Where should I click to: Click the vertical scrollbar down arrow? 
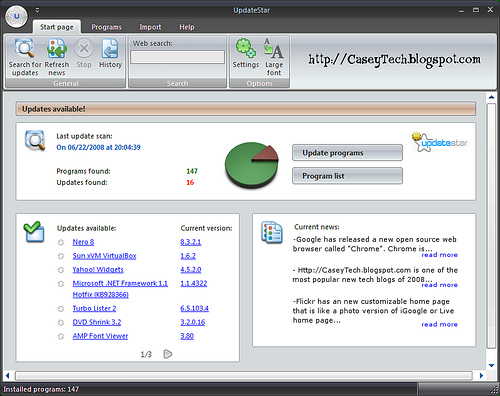coord(491,365)
